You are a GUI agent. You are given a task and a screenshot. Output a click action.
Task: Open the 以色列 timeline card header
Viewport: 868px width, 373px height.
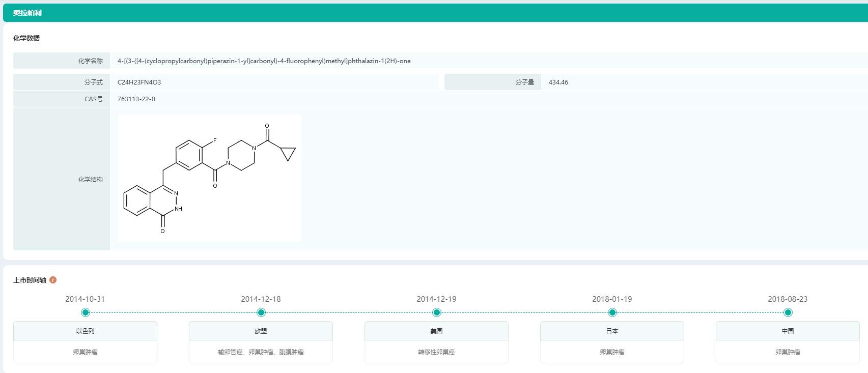(x=85, y=331)
